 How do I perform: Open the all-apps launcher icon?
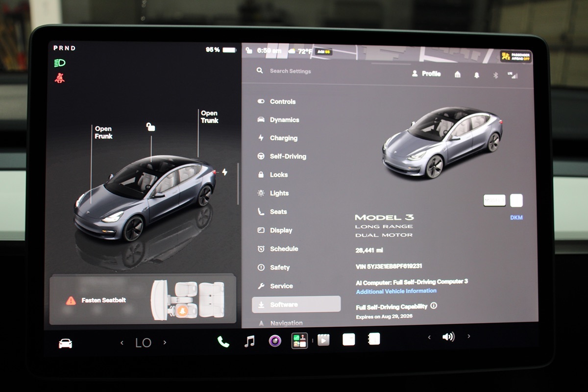(299, 340)
